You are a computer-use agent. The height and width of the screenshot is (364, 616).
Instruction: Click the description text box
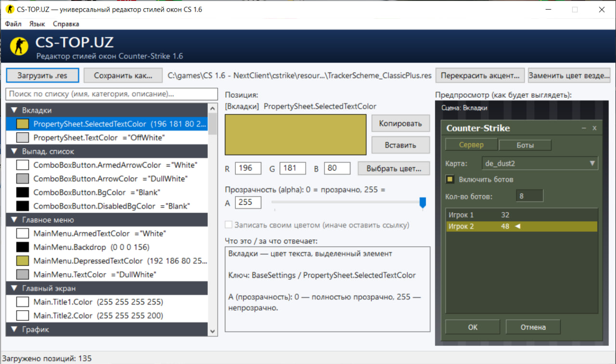point(327,289)
